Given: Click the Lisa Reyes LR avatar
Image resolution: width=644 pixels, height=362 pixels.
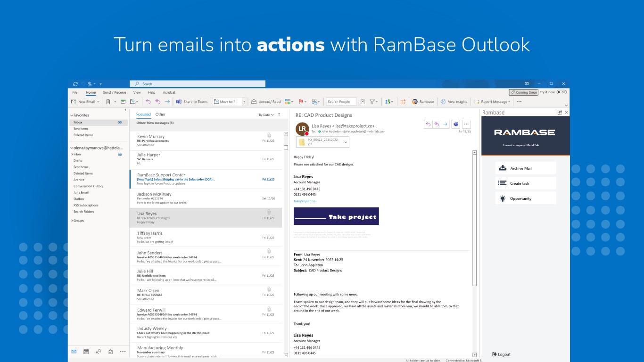Looking at the screenshot, I should tap(302, 129).
